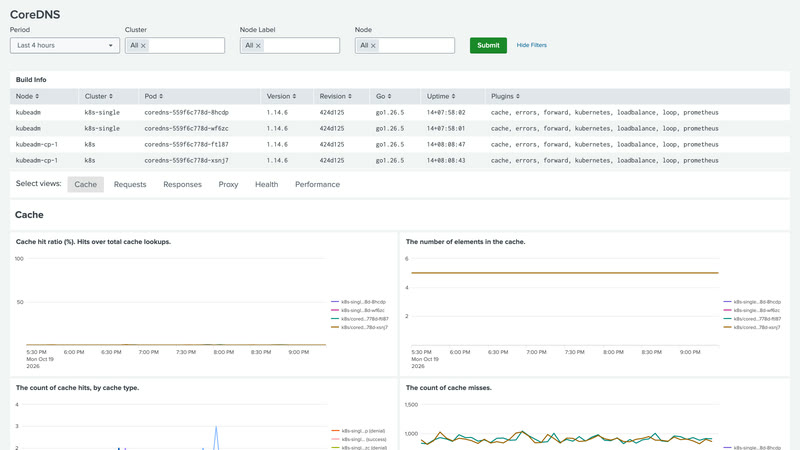Image resolution: width=800 pixels, height=450 pixels.
Task: Click the uptime value 14+08:08:43
Action: click(x=446, y=160)
